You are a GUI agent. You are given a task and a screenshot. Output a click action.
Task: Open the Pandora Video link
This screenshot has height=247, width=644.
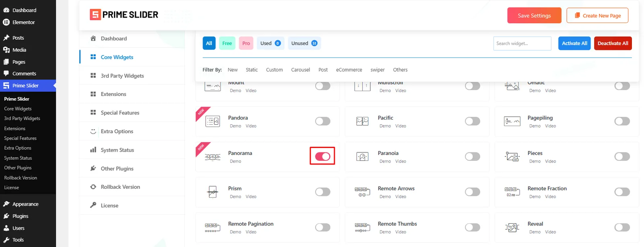point(251,126)
